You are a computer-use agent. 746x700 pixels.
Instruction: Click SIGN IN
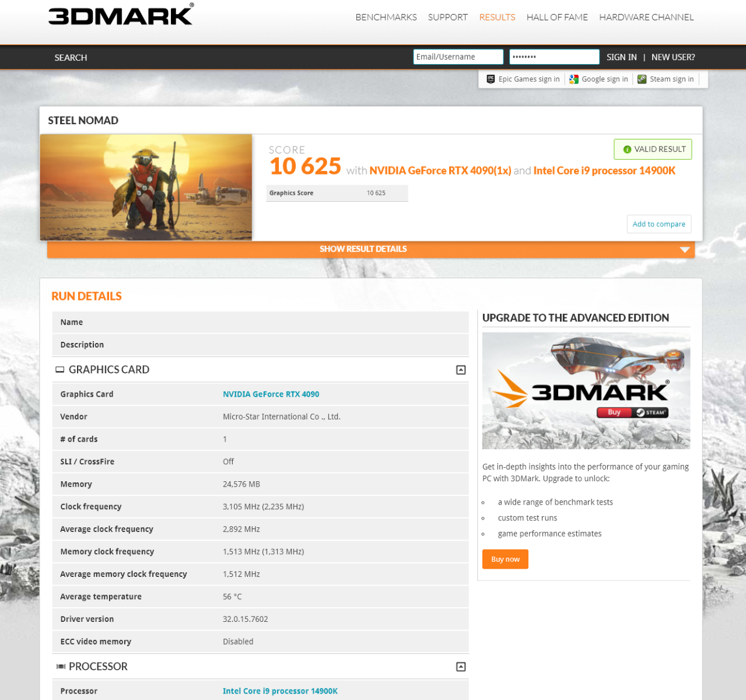pos(622,57)
